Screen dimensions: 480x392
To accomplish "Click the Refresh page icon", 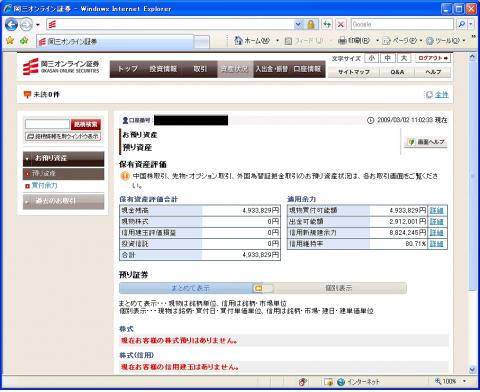I will [x=327, y=24].
